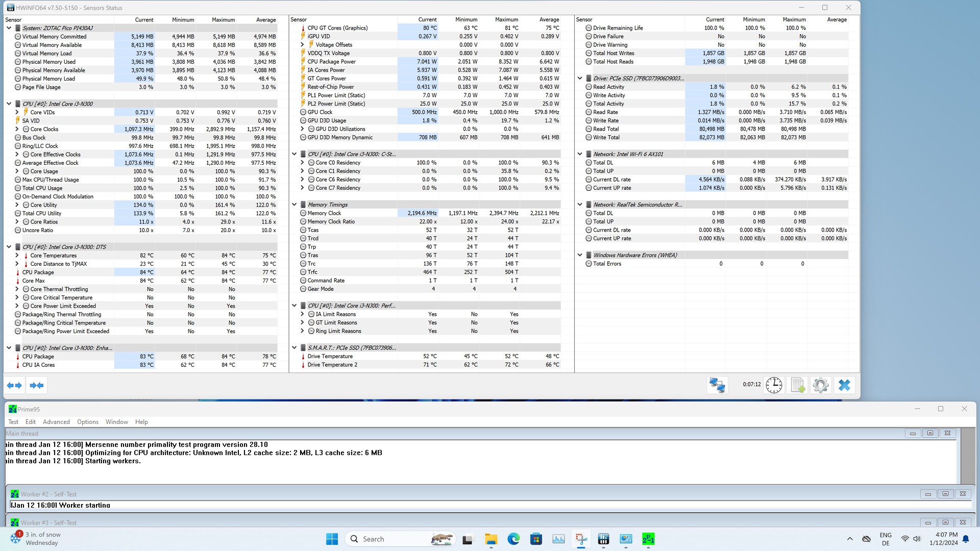Open the Prime95 Advanced menu
Viewport: 980px width, 551px height.
(56, 422)
